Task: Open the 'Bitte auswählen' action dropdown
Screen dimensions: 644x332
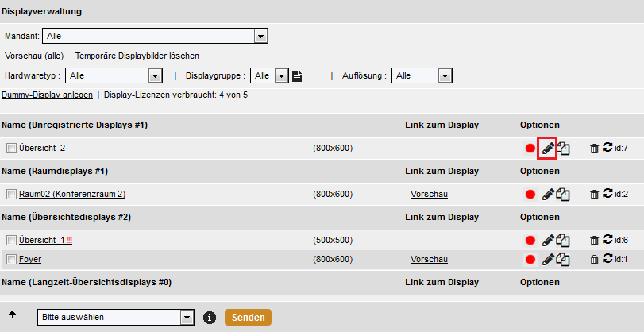Action: pos(115,317)
